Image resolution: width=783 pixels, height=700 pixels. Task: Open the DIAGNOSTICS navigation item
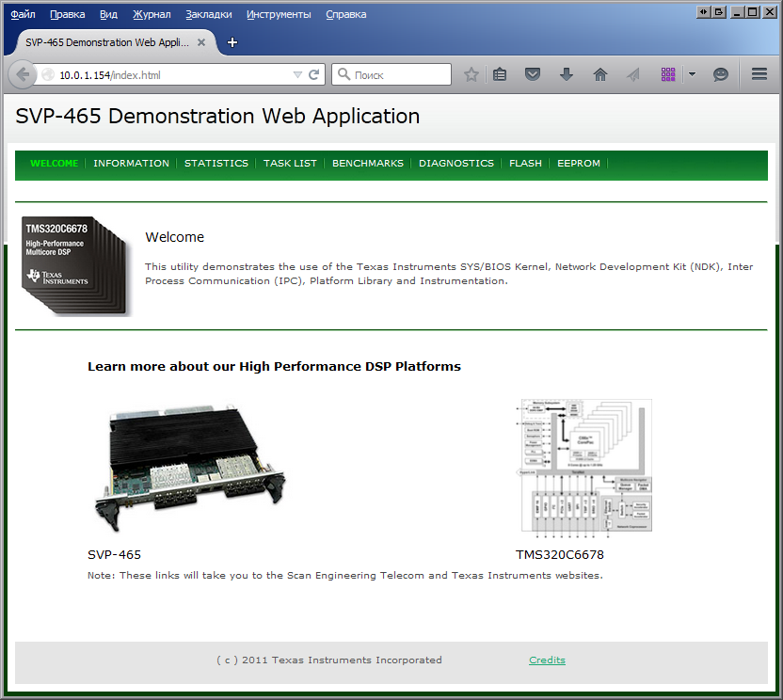click(x=455, y=164)
